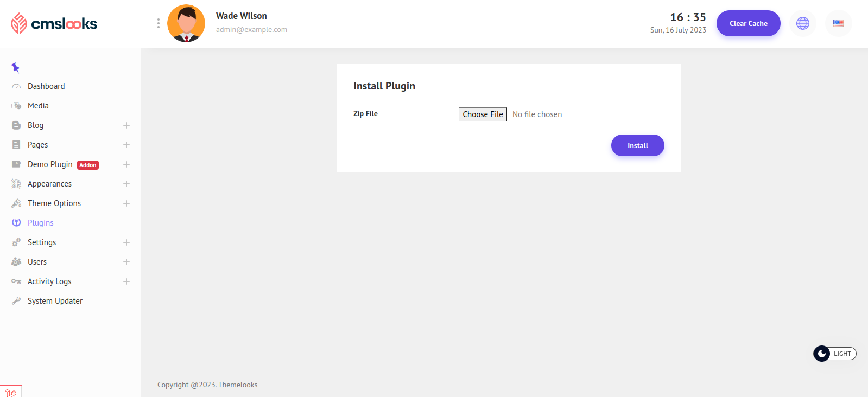The height and width of the screenshot is (397, 868).
Task: Click the US flag language icon
Action: [838, 23]
